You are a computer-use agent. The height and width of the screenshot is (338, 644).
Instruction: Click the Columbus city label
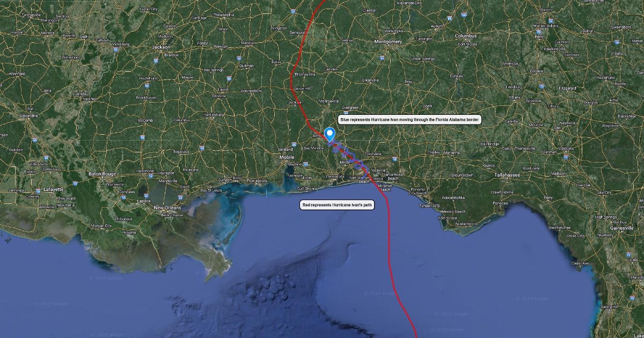coord(465,35)
